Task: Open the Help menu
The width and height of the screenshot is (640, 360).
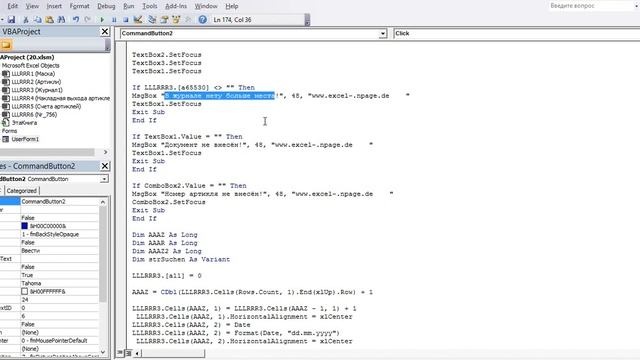Action: [x=232, y=6]
